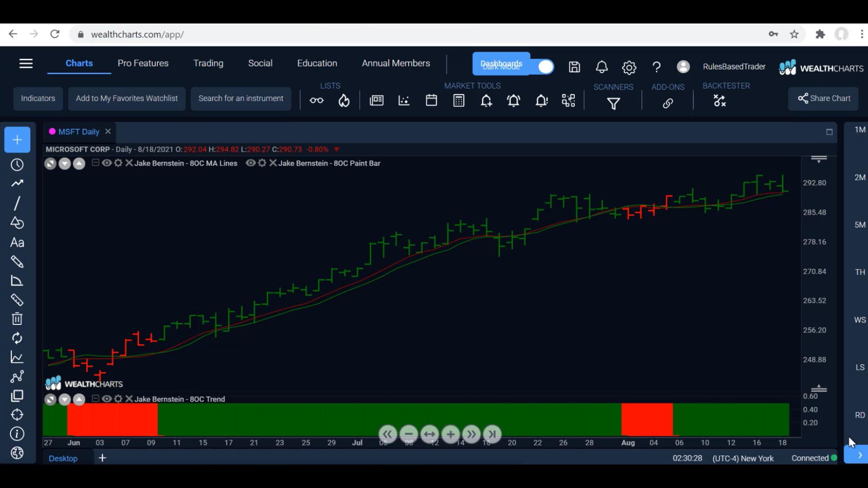Toggle visibility of 80C MA Lines indicator
This screenshot has height=488, width=868.
pos(107,163)
